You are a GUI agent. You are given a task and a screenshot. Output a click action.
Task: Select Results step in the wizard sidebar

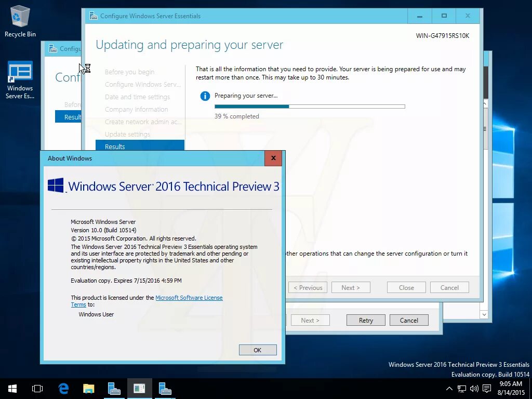tap(115, 147)
